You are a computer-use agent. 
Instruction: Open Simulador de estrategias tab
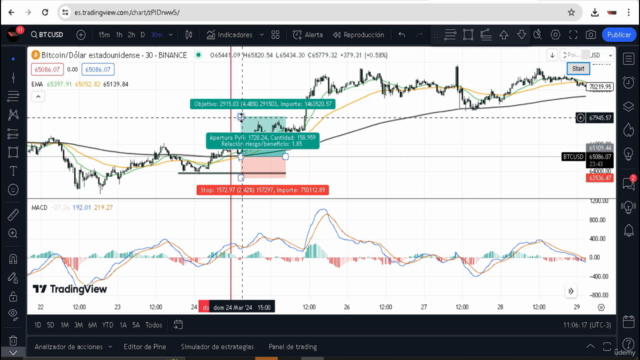[x=217, y=347]
